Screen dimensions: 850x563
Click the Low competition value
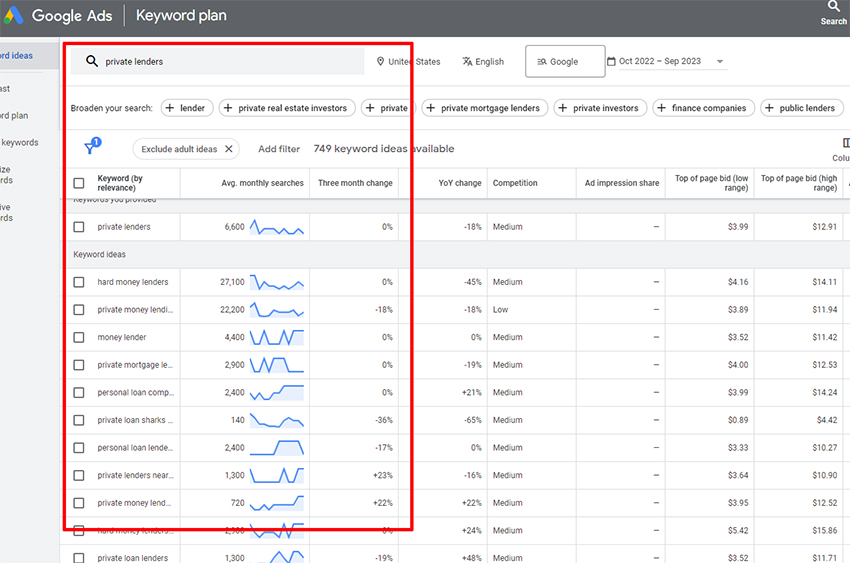[500, 310]
